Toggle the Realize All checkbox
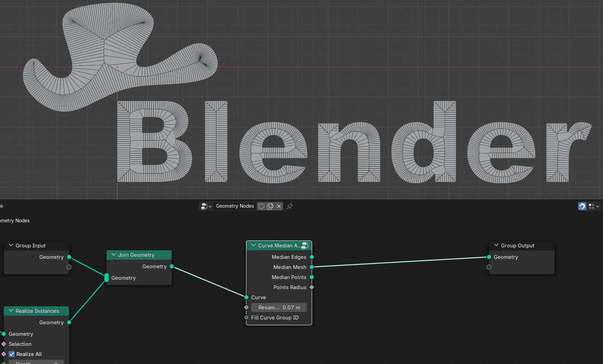This screenshot has width=603, height=364. (12, 354)
